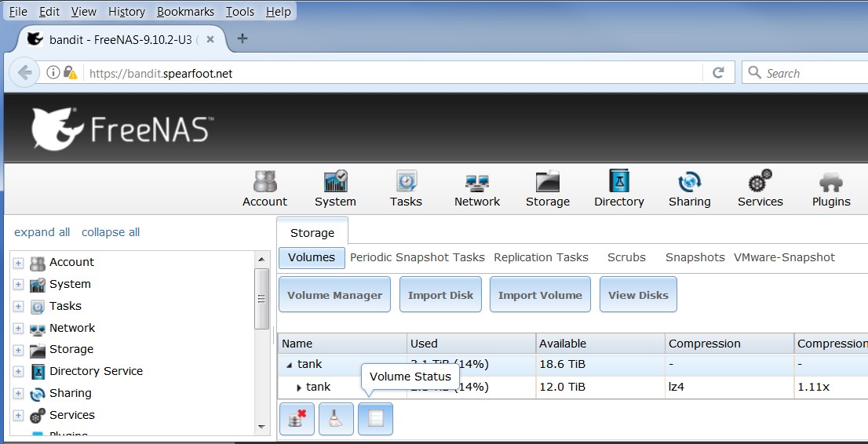Switch to the Scrubs tab
This screenshot has height=444, width=868.
coord(626,257)
